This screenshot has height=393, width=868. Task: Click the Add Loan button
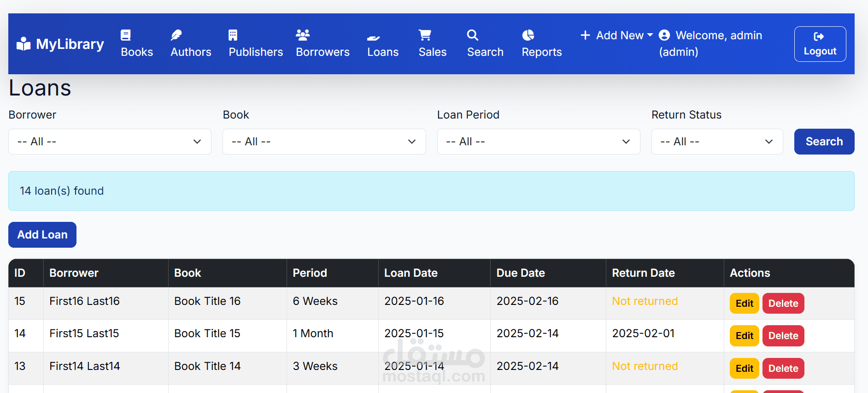(x=42, y=235)
